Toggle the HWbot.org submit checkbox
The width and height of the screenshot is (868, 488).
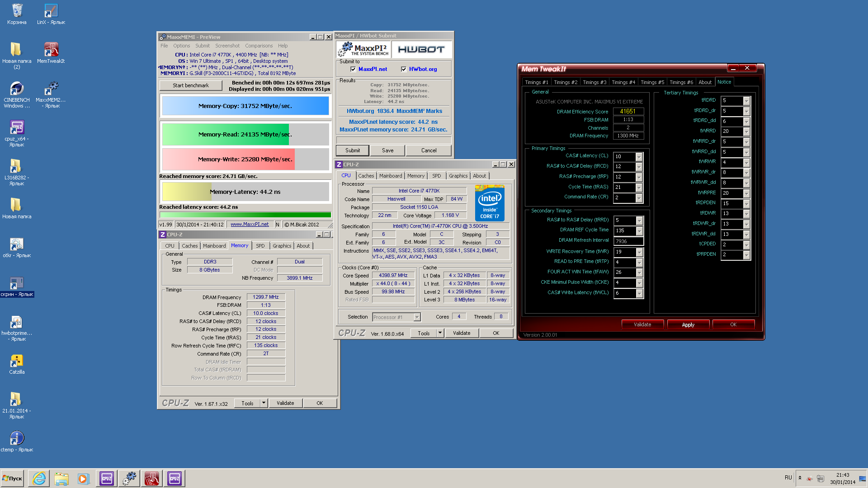coord(404,69)
